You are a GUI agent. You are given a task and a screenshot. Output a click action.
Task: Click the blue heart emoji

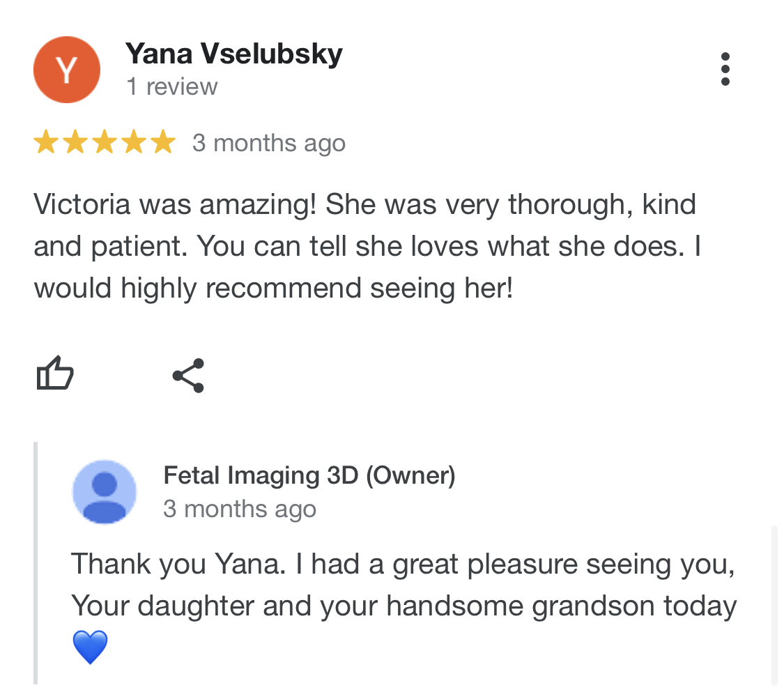[x=90, y=647]
